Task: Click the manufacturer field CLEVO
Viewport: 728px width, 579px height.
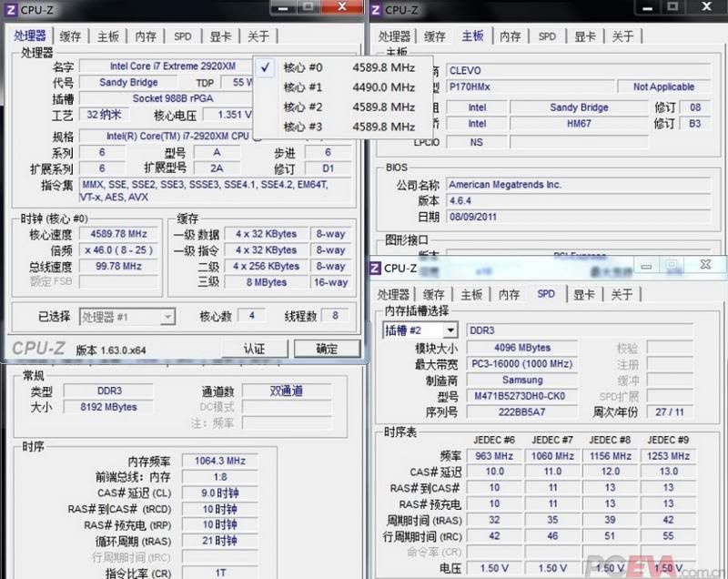Action: coord(578,71)
